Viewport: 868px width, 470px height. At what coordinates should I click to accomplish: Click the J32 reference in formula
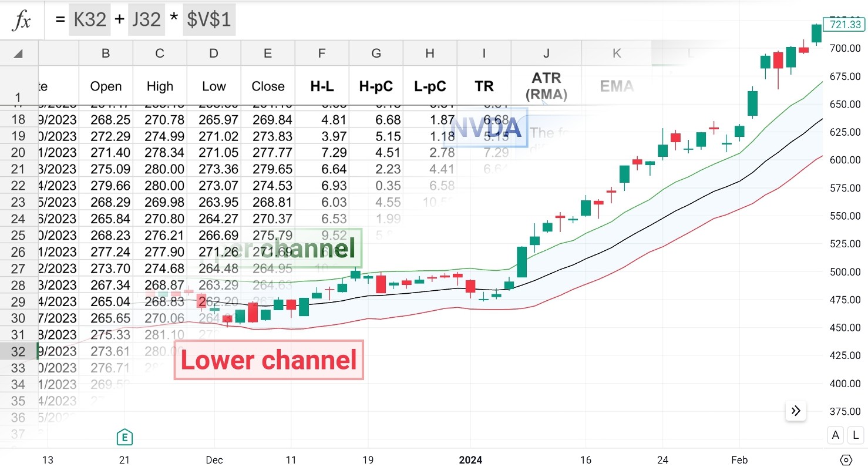146,20
